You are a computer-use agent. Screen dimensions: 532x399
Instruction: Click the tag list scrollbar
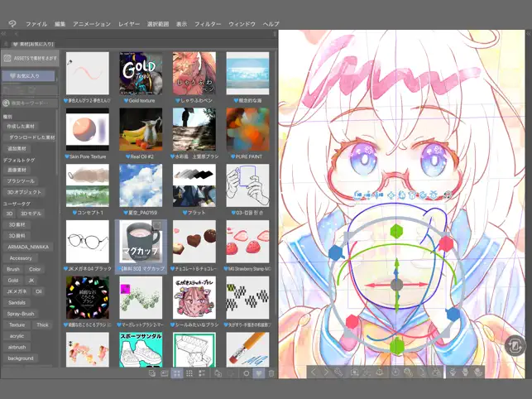57,142
